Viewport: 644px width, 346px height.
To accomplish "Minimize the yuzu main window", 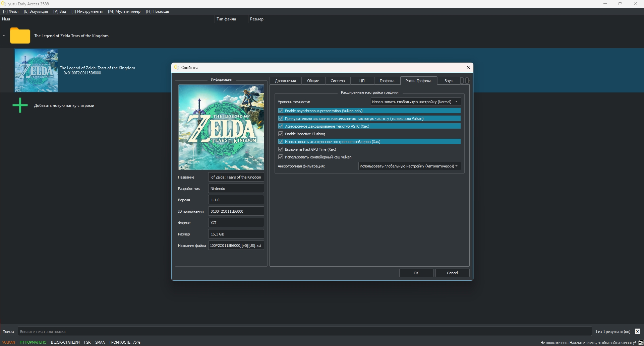I will click(605, 4).
